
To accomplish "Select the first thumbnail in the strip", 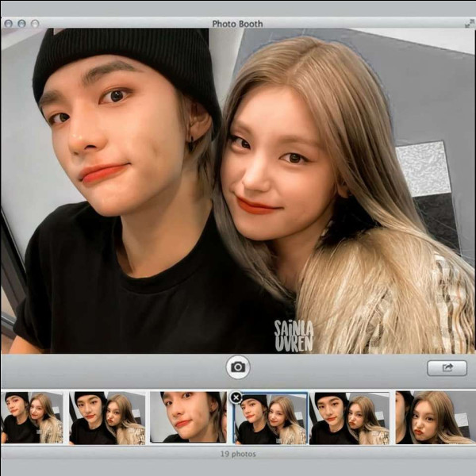I will pos(32,417).
